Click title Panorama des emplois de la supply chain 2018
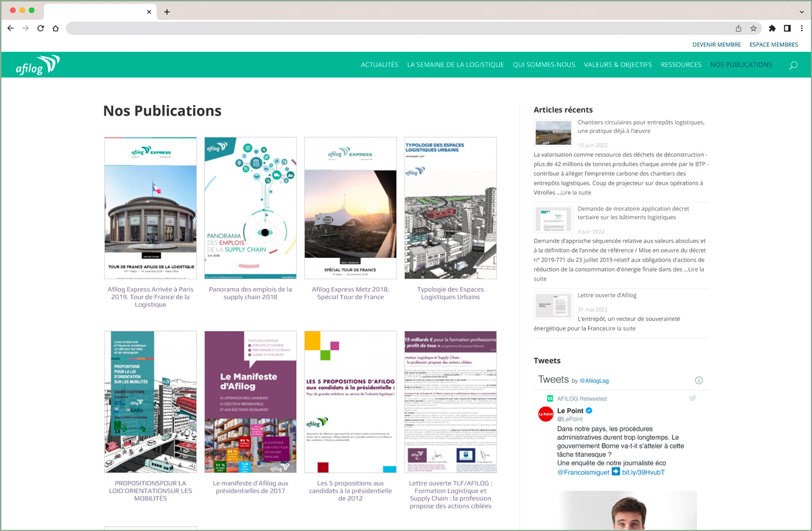The image size is (812, 531). (250, 293)
